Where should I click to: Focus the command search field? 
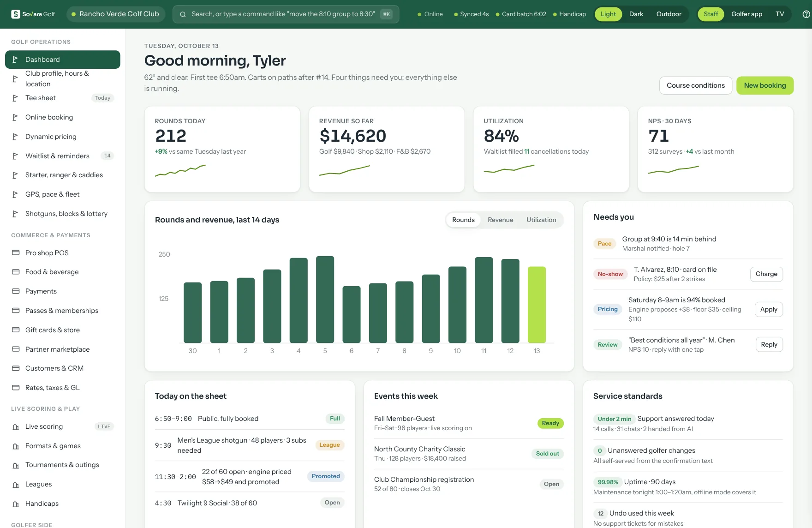pyautogui.click(x=286, y=14)
